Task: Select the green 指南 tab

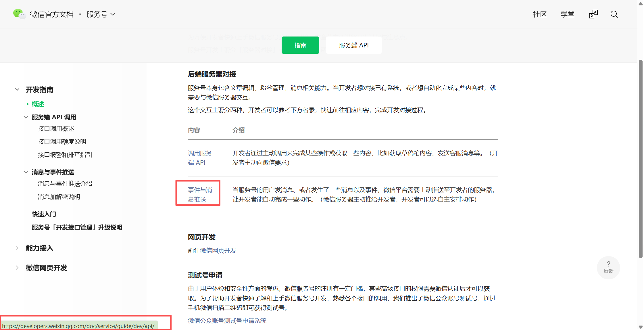Action: (300, 45)
